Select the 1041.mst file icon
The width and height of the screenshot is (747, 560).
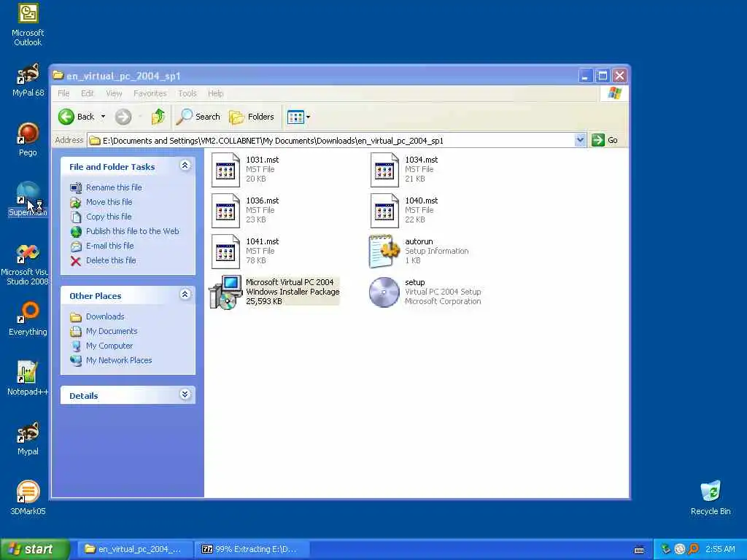tap(225, 252)
